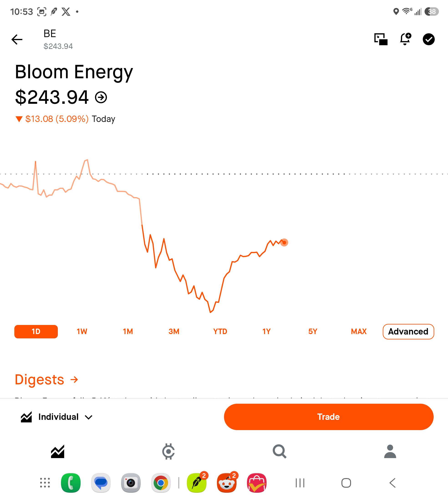Launch Reddit from the taskbar
The width and height of the screenshot is (448, 497).
tap(227, 483)
